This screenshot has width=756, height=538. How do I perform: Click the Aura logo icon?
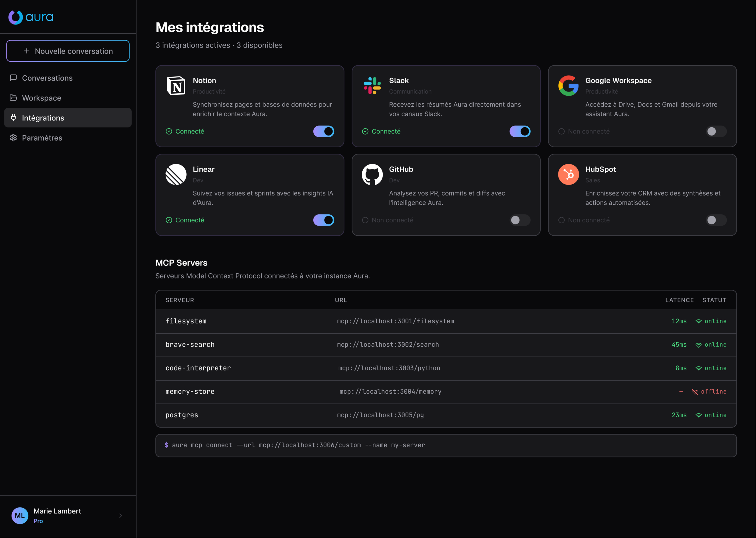pos(16,17)
